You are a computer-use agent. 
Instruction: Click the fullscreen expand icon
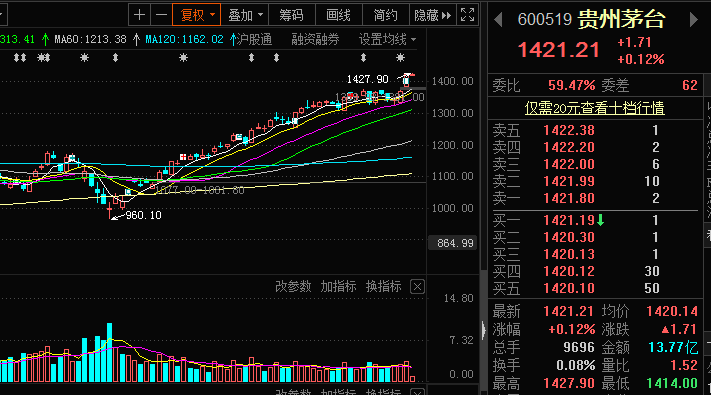click(468, 15)
